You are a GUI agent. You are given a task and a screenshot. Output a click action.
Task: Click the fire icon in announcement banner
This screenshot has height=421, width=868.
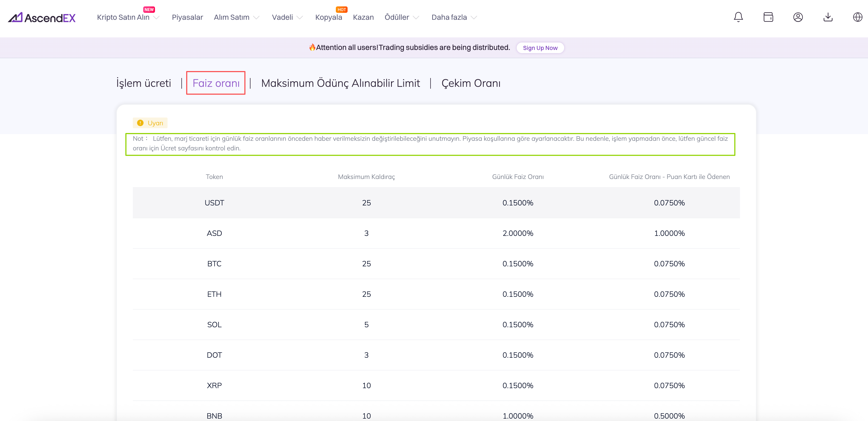coord(312,48)
